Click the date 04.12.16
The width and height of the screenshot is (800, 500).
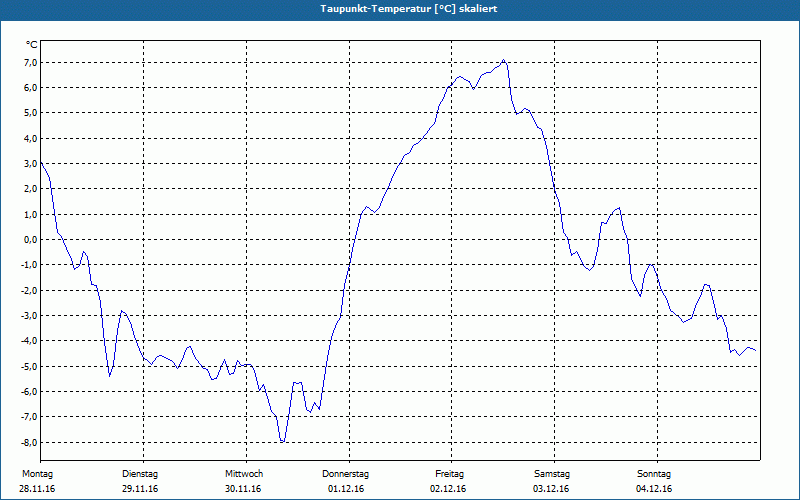click(654, 489)
